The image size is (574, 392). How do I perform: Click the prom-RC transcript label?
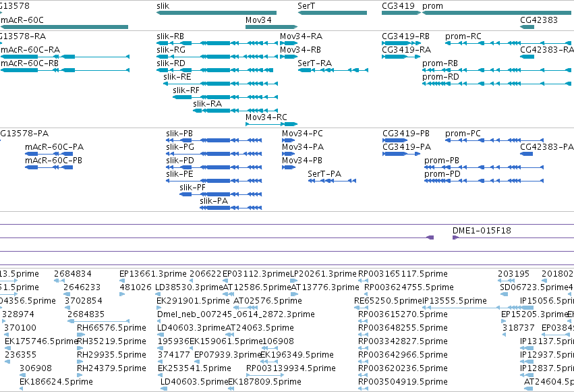pyautogui.click(x=463, y=36)
